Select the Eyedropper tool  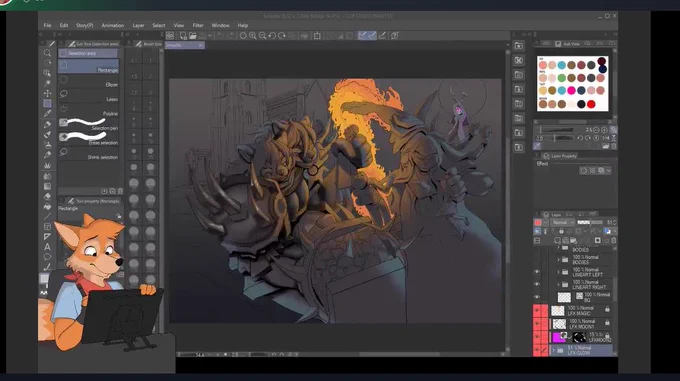(x=47, y=114)
